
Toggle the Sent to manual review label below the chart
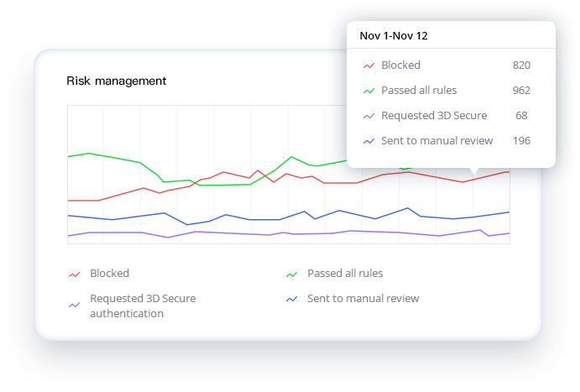(363, 298)
